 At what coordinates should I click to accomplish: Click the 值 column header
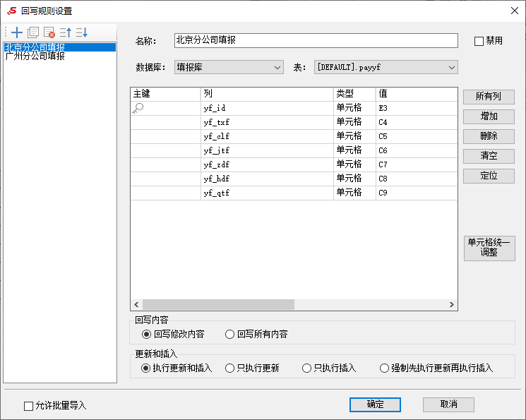pyautogui.click(x=417, y=94)
